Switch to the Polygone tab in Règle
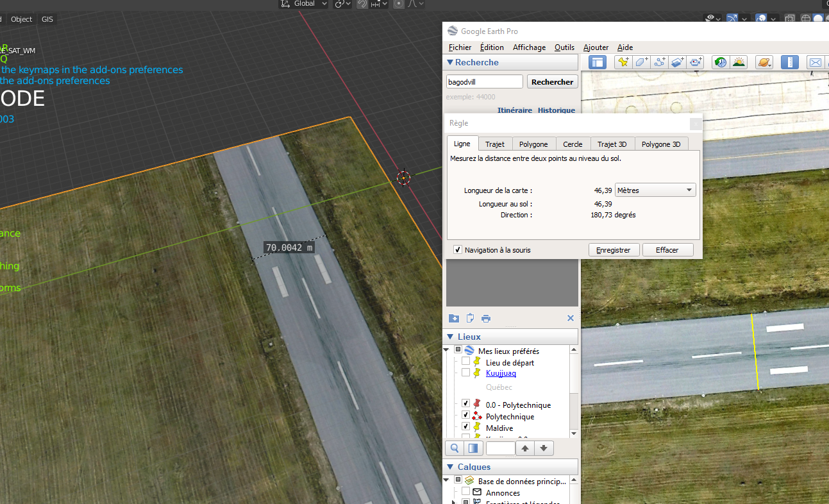Screen dimensions: 829x504 tap(533, 144)
